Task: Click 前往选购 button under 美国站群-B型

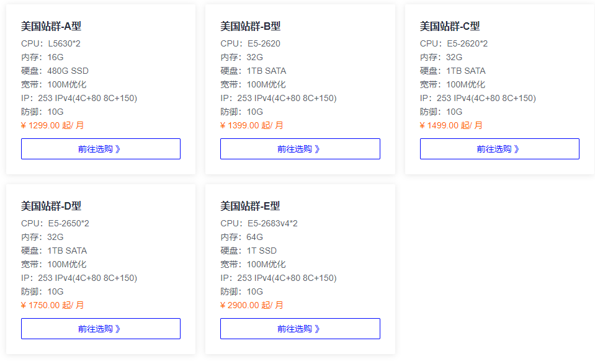Action: click(300, 149)
